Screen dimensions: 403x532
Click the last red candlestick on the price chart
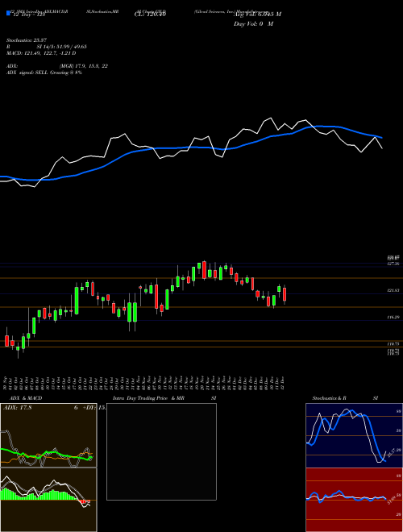pos(285,294)
